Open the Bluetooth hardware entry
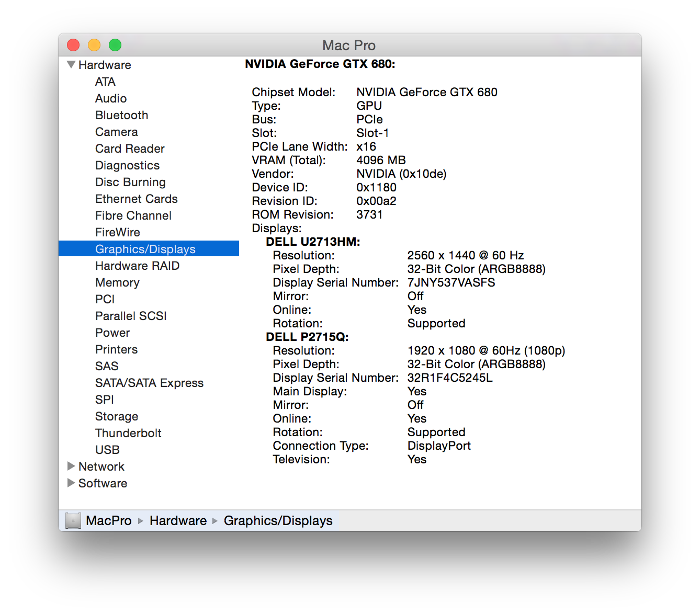700x615 pixels. tap(121, 115)
